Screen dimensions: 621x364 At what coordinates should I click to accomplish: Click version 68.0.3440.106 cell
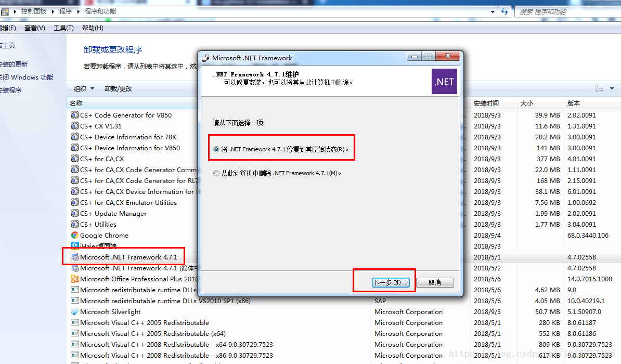[588, 235]
